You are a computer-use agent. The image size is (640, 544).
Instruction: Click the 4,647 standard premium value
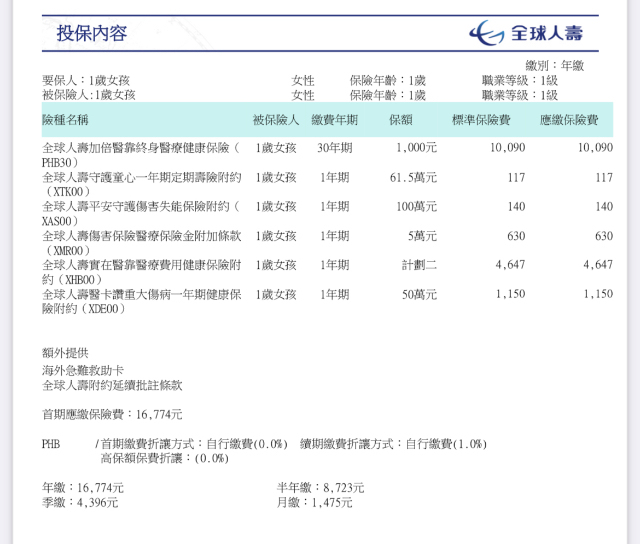pos(510,265)
